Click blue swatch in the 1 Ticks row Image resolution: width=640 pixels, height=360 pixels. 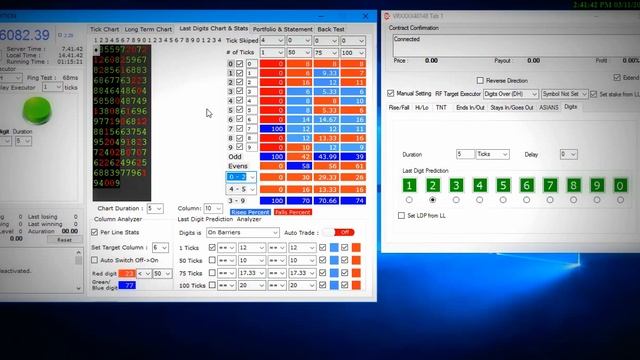334,247
